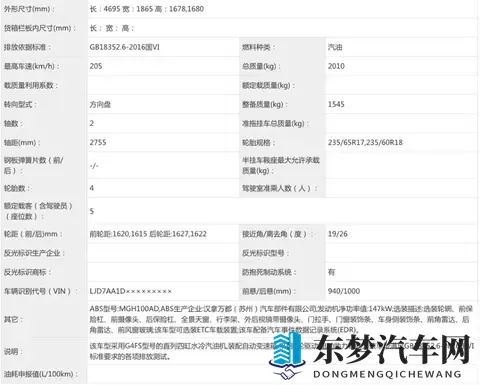Click the 外形尺寸(mm) label
480x385 pixels.
pos(29,9)
